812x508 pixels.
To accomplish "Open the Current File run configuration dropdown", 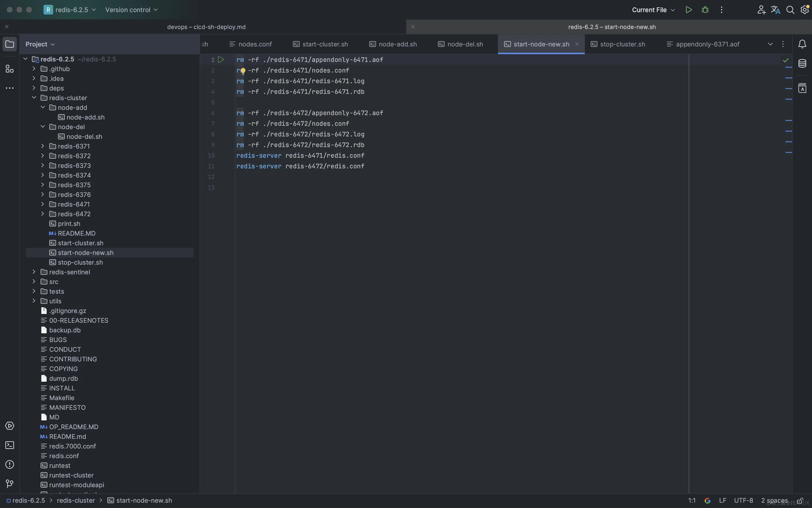I will click(653, 10).
